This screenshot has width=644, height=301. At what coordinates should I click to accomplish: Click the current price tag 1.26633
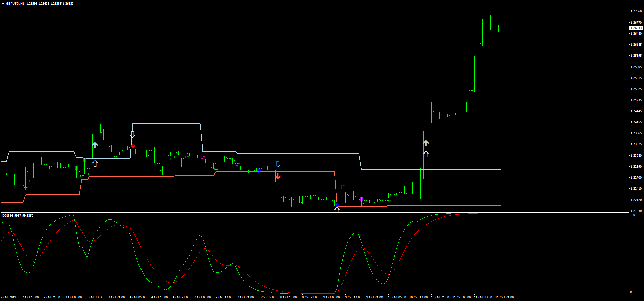click(636, 28)
